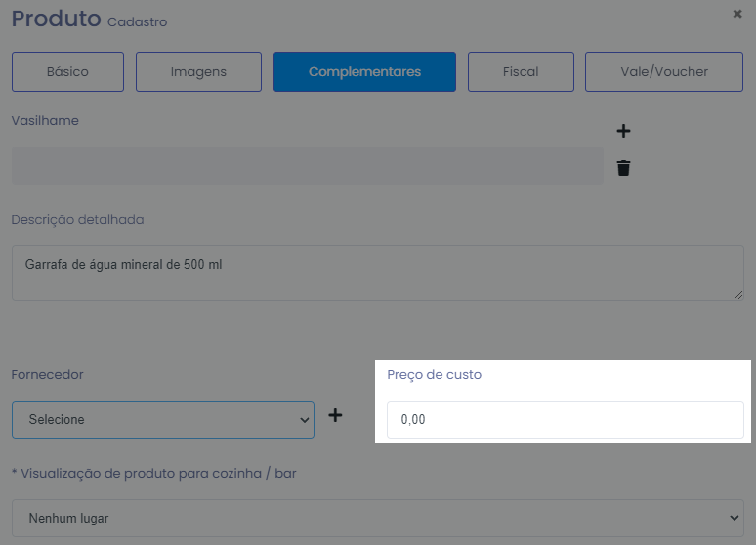756x545 pixels.
Task: Open the Imagens tab
Action: tap(198, 71)
